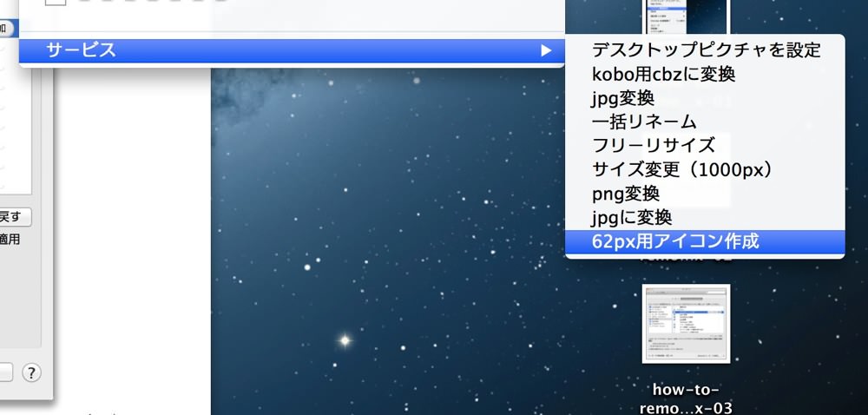
Task: Select the how-to-remo…x-03 desktop thumbnail
Action: click(x=686, y=324)
